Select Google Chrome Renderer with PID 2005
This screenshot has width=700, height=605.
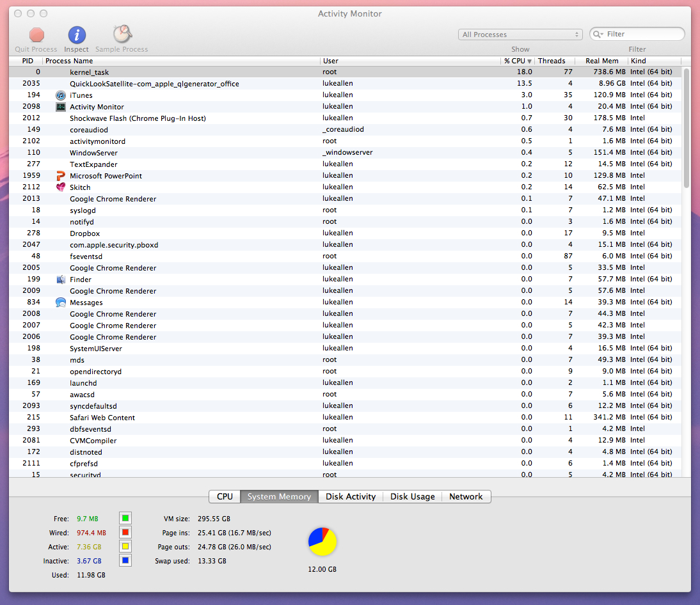tap(345, 268)
